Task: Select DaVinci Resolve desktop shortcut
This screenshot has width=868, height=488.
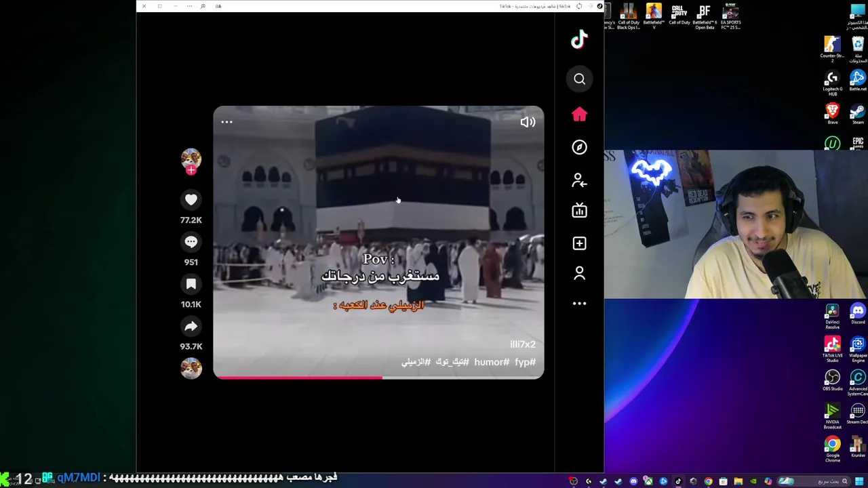Action: point(832,317)
